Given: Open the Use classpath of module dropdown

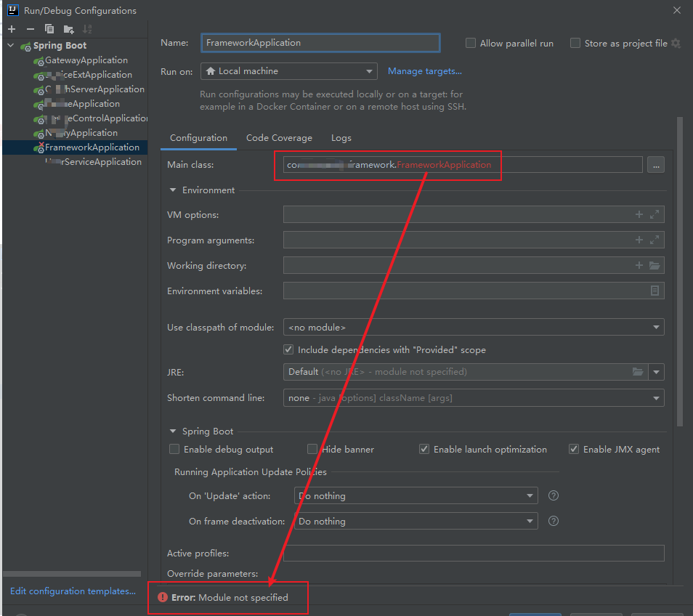Looking at the screenshot, I should click(656, 327).
